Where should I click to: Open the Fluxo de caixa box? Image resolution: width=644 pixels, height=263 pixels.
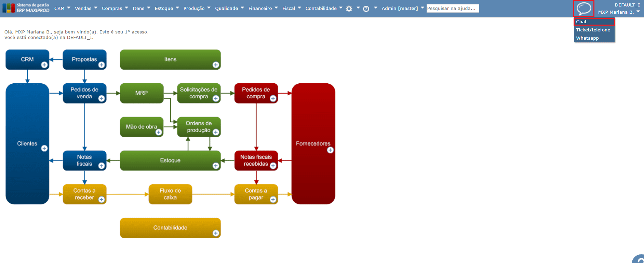point(170,194)
